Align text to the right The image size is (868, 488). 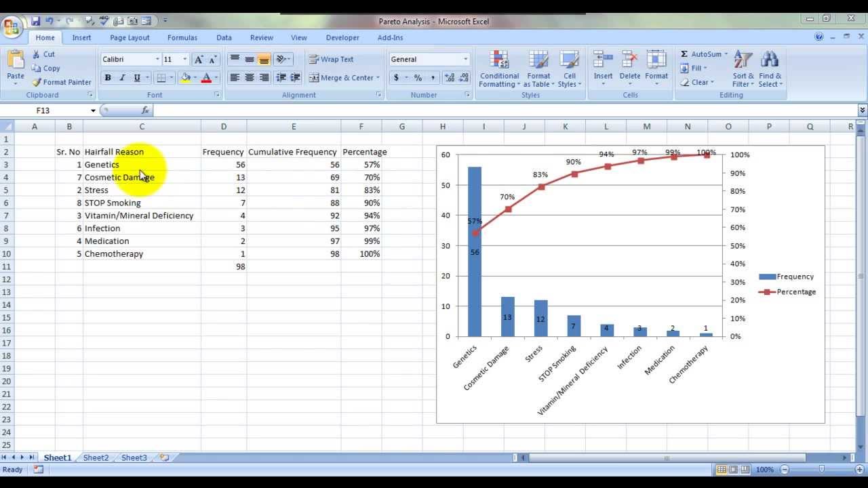264,78
